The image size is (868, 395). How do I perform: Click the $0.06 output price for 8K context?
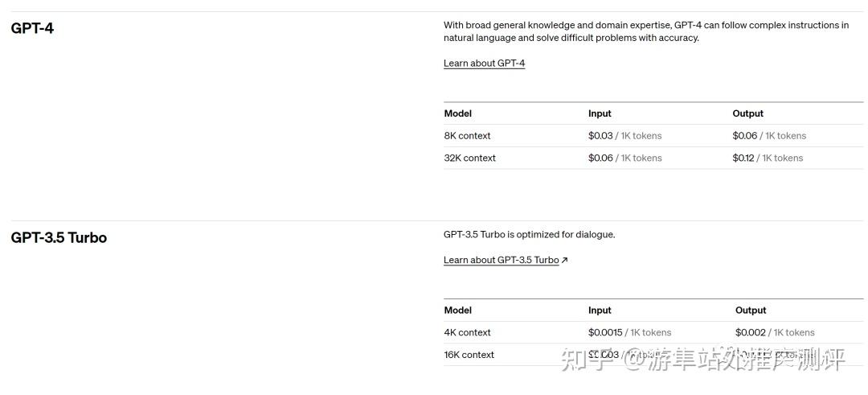tap(744, 136)
